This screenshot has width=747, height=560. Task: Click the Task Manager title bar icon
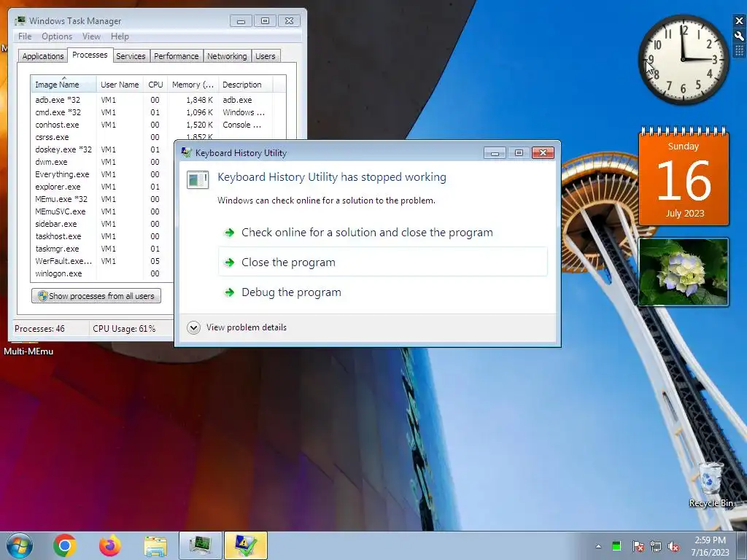tap(20, 20)
